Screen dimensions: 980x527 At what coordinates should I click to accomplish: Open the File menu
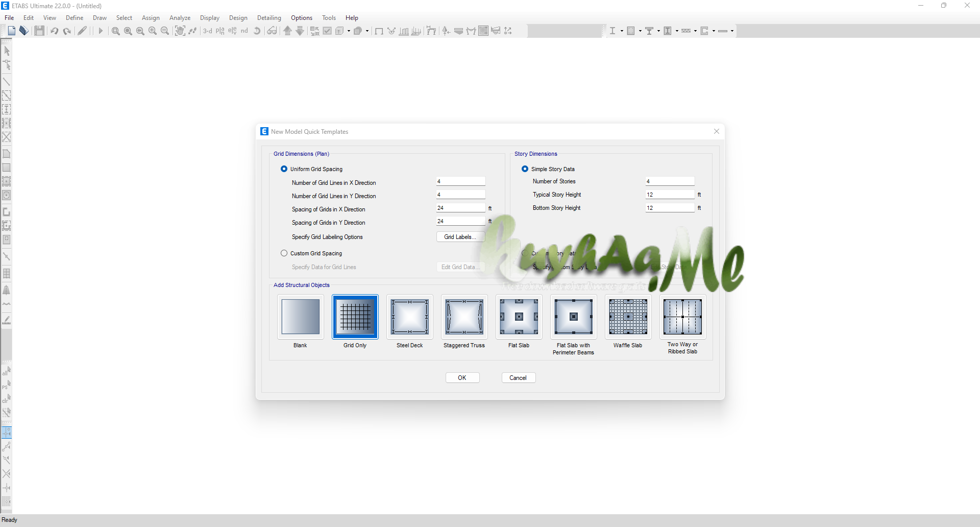(9, 18)
